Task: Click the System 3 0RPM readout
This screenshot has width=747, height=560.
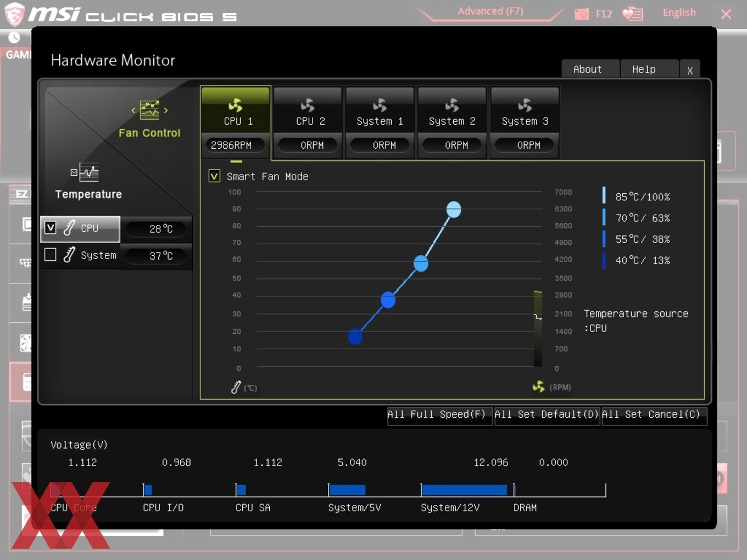Action: (x=525, y=145)
